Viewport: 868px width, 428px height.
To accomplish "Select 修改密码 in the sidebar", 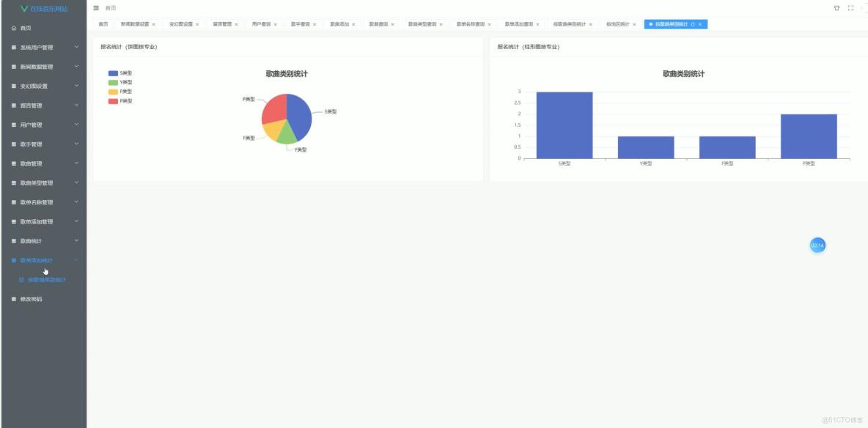I will (x=33, y=299).
